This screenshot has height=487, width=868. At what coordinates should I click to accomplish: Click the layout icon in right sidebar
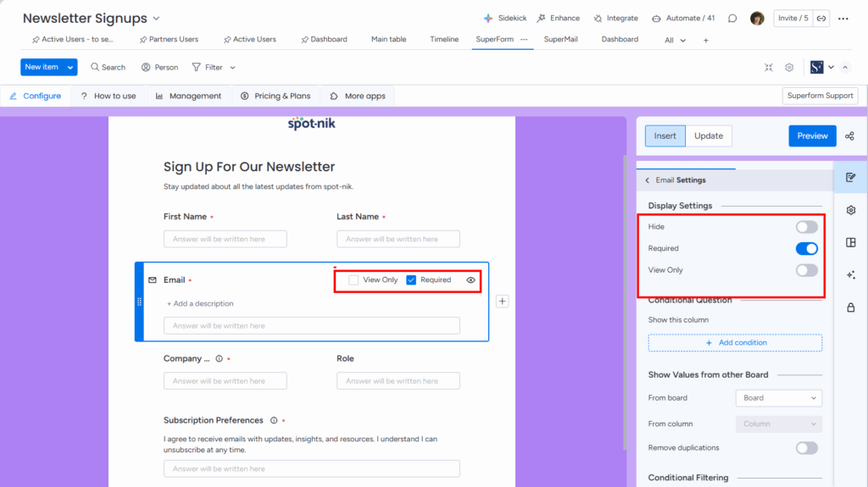[850, 243]
